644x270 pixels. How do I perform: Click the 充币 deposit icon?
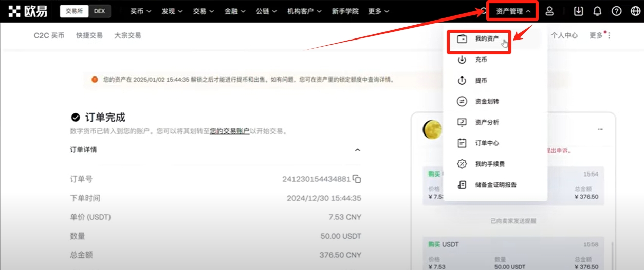pyautogui.click(x=462, y=60)
